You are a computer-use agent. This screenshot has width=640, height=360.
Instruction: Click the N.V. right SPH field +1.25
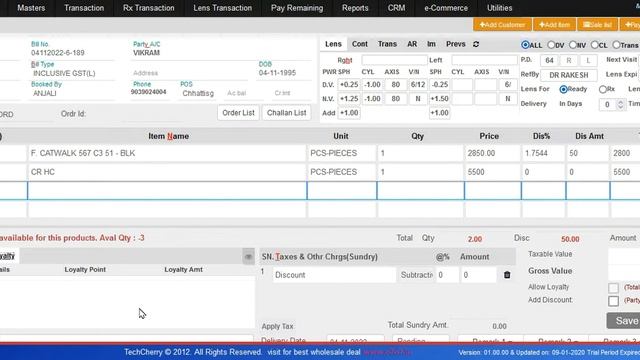pyautogui.click(x=349, y=99)
